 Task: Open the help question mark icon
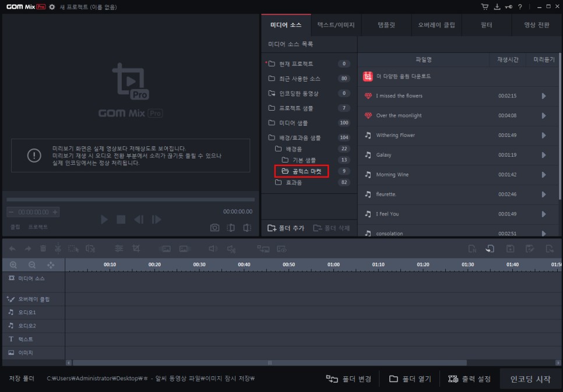click(x=520, y=7)
